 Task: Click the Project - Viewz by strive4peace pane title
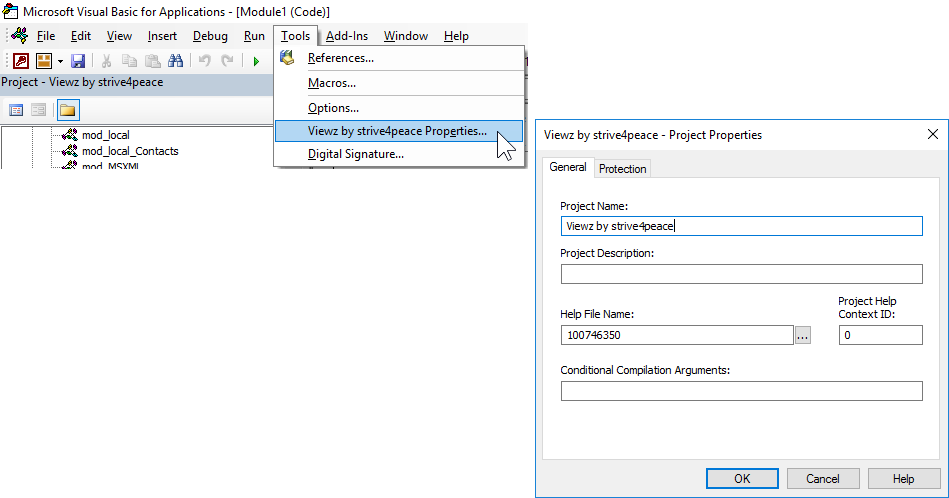point(82,82)
